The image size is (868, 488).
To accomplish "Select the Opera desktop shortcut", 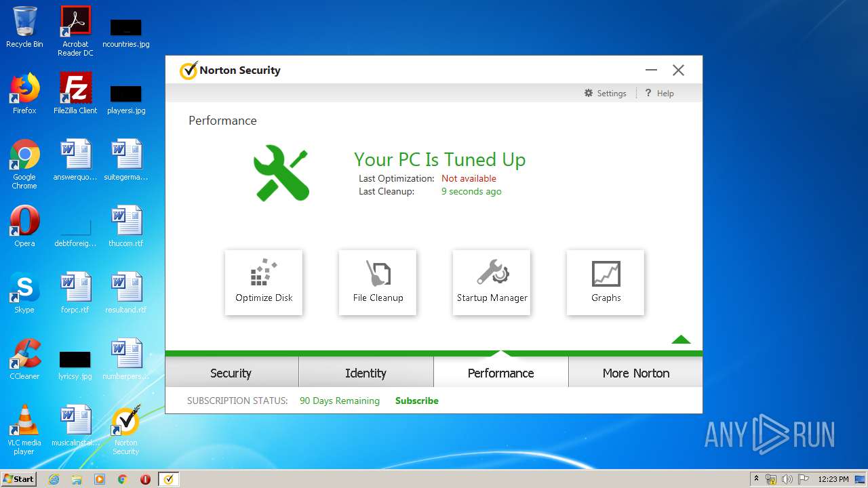I will 24,226.
